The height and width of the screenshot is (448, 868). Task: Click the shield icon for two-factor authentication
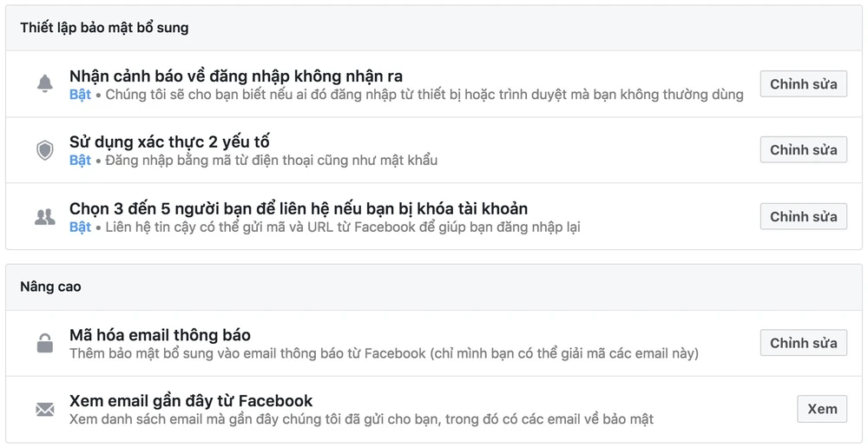pyautogui.click(x=44, y=150)
